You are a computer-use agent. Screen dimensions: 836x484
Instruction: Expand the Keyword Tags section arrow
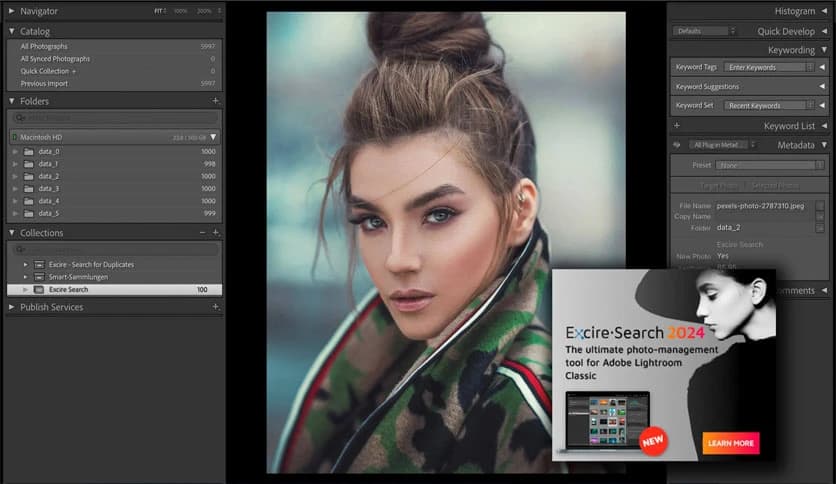[x=822, y=67]
